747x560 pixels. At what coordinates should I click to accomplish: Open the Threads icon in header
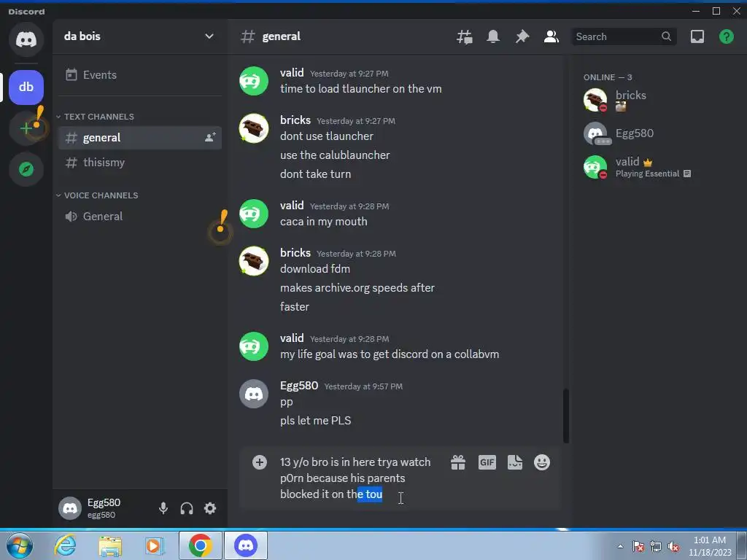point(465,36)
